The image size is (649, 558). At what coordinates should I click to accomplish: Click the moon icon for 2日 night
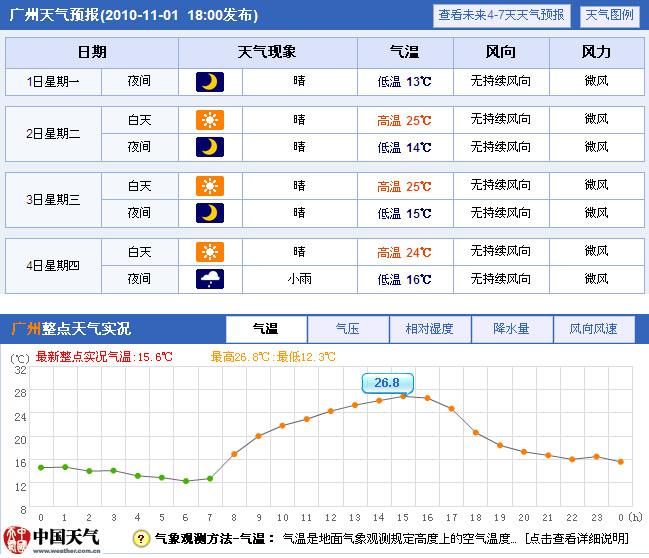[210, 147]
